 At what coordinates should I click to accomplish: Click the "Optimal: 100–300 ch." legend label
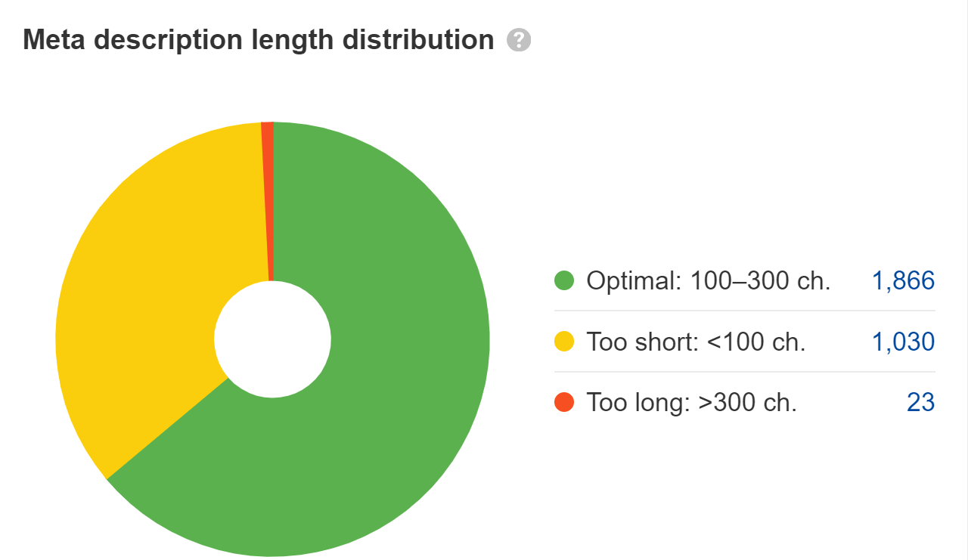click(x=709, y=281)
